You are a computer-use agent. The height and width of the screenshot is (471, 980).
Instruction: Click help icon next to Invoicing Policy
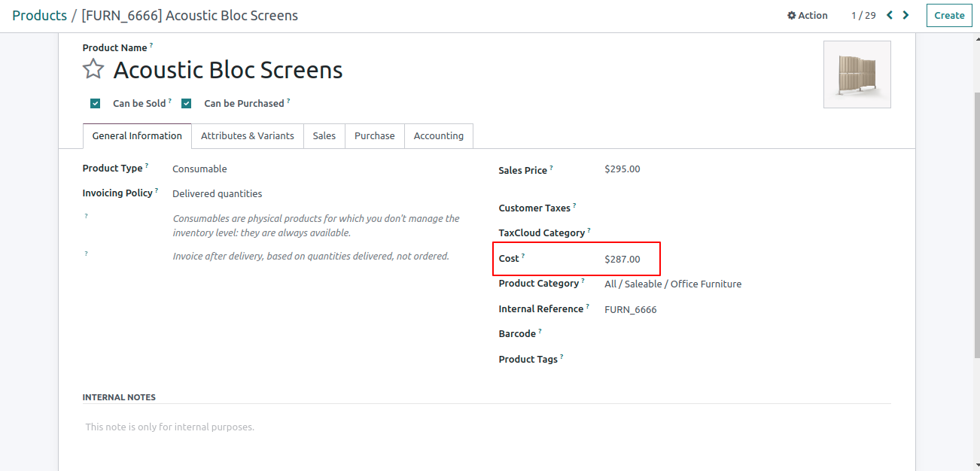click(x=157, y=191)
